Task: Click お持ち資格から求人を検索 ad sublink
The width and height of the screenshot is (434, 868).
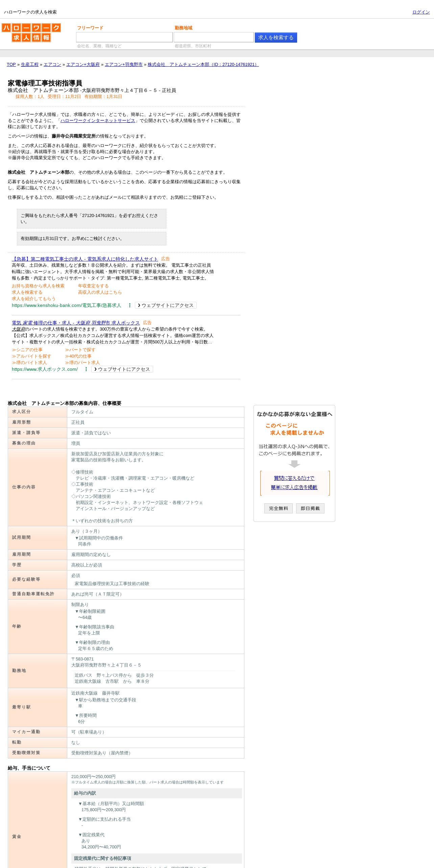Action: click(38, 286)
